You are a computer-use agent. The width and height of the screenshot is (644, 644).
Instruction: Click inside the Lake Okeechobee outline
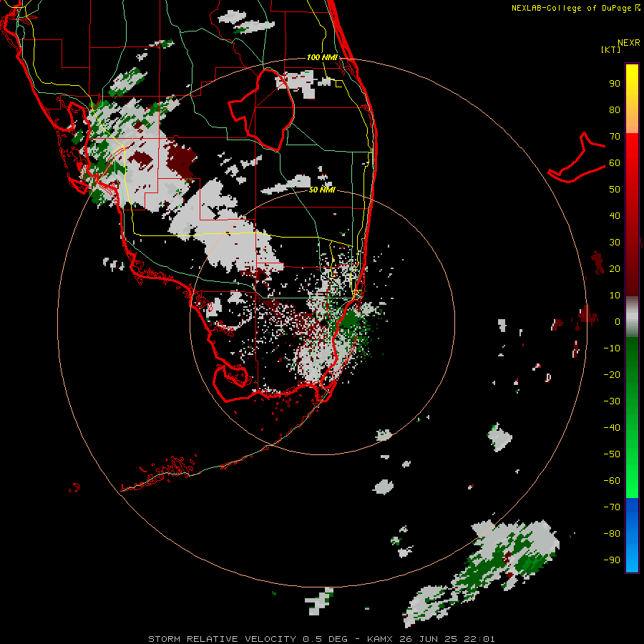[269, 109]
